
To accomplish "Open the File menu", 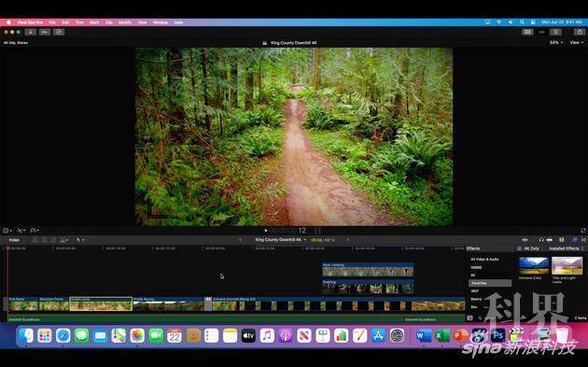I will pos(52,22).
